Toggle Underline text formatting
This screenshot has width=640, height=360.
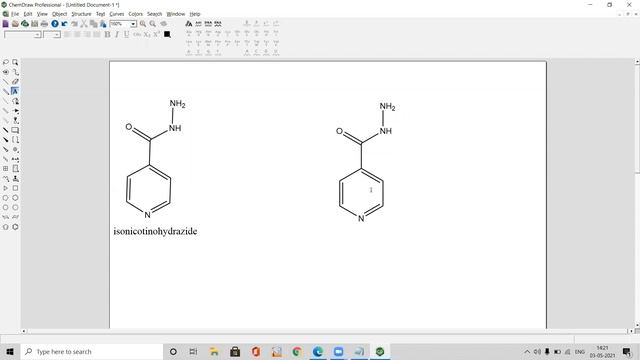[127, 35]
